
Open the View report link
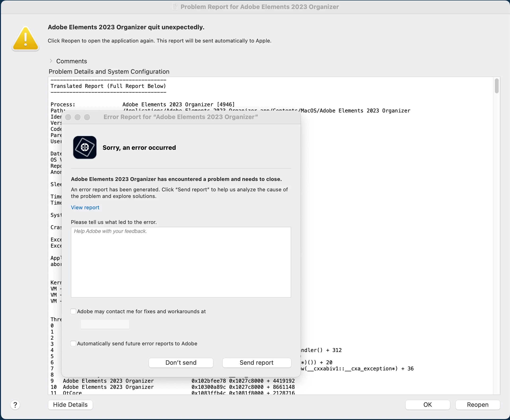pyautogui.click(x=85, y=207)
